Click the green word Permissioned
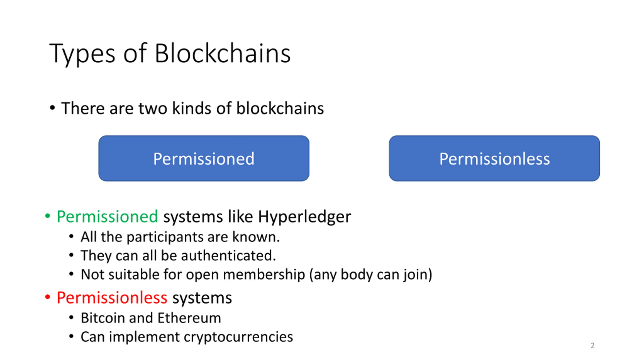The image size is (644, 362). click(x=107, y=216)
